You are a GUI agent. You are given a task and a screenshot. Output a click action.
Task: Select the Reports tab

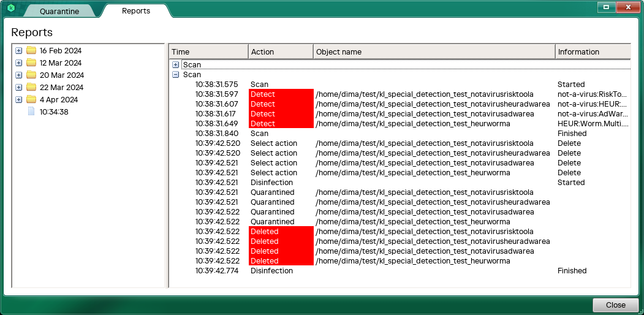tap(136, 11)
